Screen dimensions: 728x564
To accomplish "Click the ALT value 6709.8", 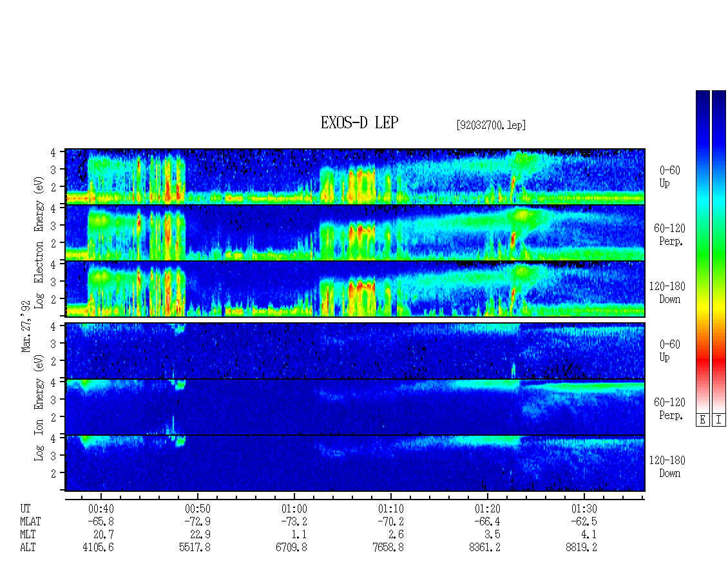I will (292, 548).
